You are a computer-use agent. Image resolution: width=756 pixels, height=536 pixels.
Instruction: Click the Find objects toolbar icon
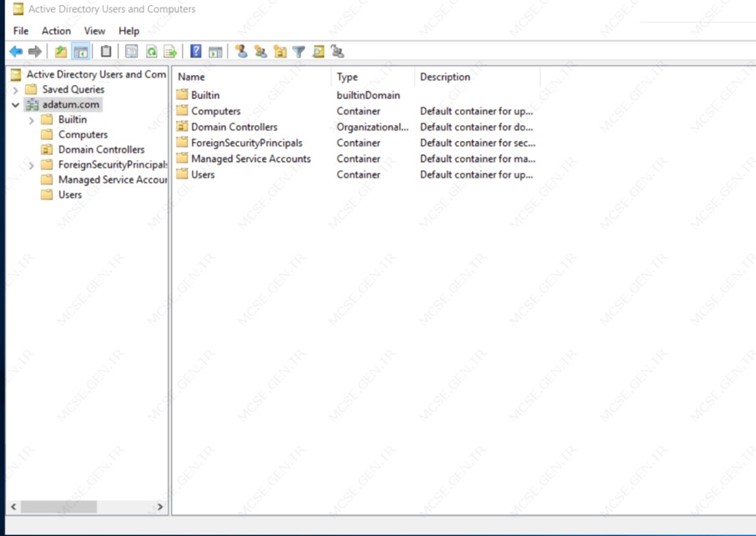[318, 51]
